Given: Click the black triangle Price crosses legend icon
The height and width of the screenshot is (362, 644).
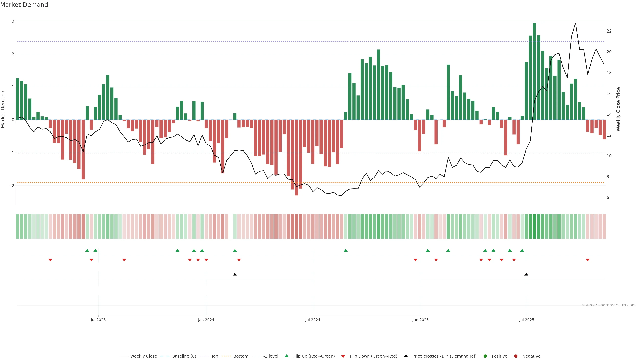Looking at the screenshot, I should tap(406, 356).
